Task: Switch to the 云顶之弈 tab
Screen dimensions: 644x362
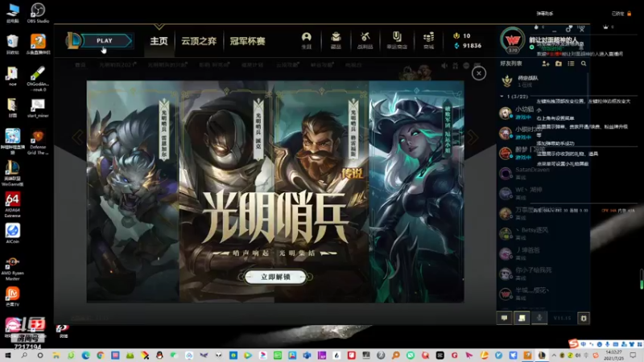Action: click(199, 41)
